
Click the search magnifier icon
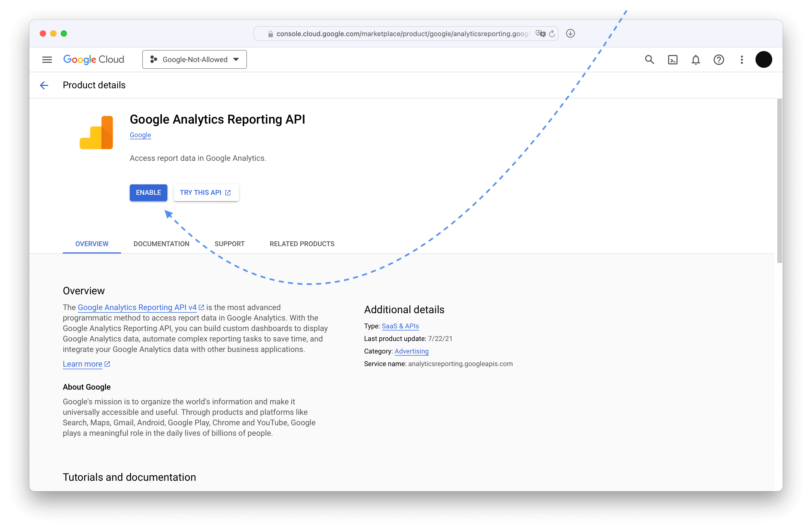649,60
